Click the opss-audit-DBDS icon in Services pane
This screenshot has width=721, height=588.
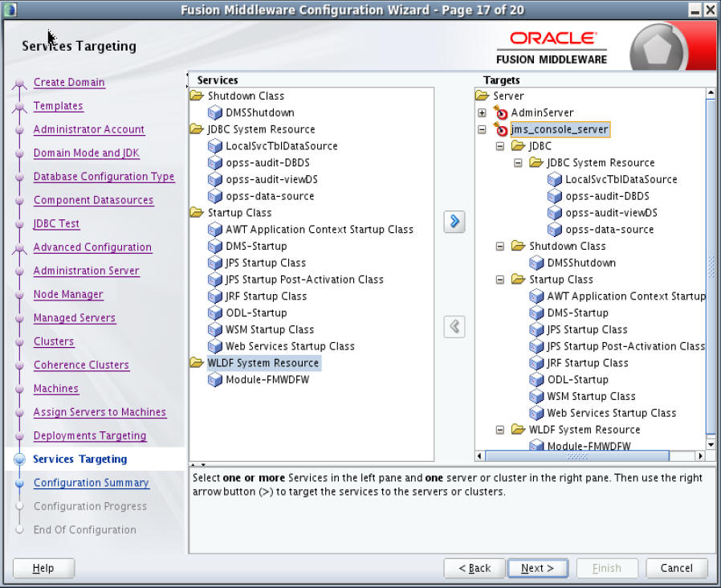click(214, 163)
